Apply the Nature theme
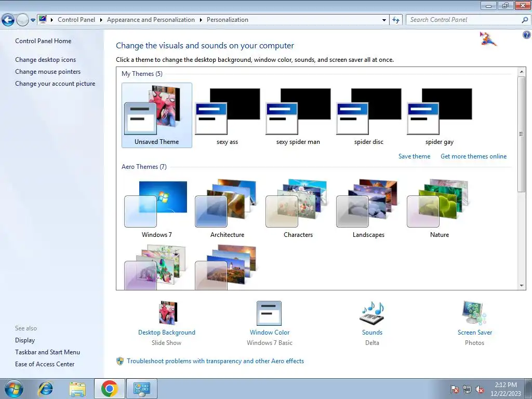Image resolution: width=532 pixels, height=399 pixels. click(440, 209)
